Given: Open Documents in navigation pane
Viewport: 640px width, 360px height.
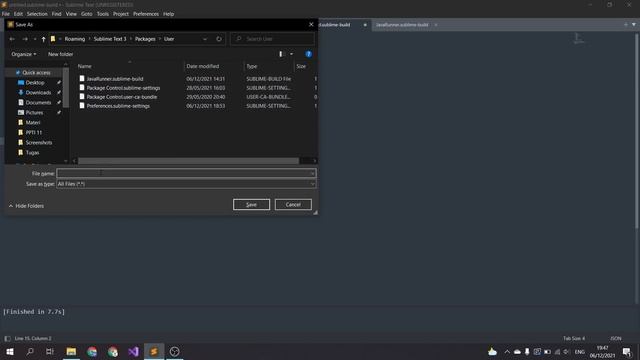Looking at the screenshot, I should [x=38, y=102].
